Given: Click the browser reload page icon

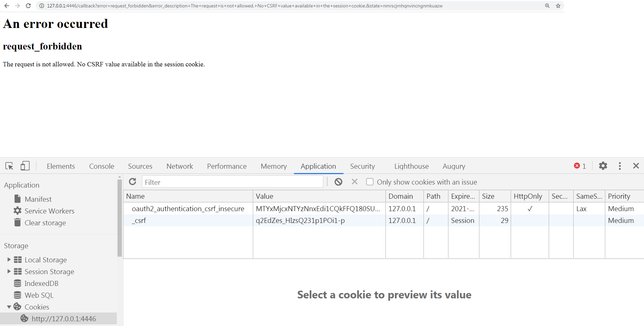Looking at the screenshot, I should tap(28, 6).
